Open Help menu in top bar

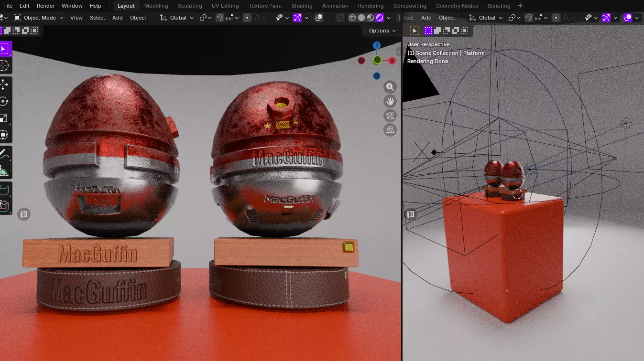96,6
